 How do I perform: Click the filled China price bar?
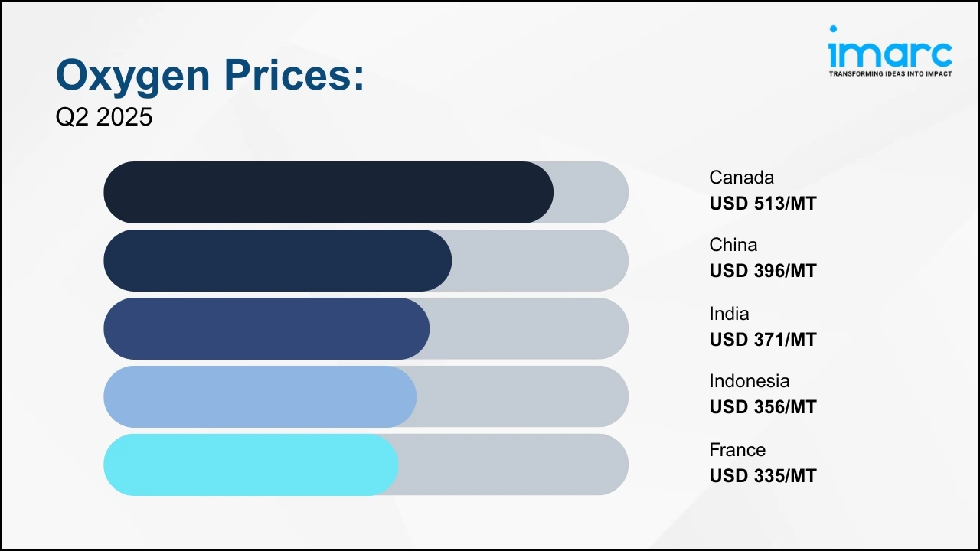point(277,260)
